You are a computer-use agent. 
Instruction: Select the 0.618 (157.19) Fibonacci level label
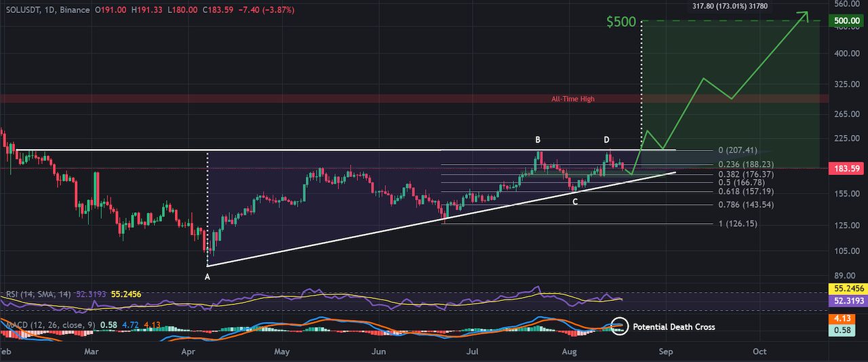pos(746,192)
